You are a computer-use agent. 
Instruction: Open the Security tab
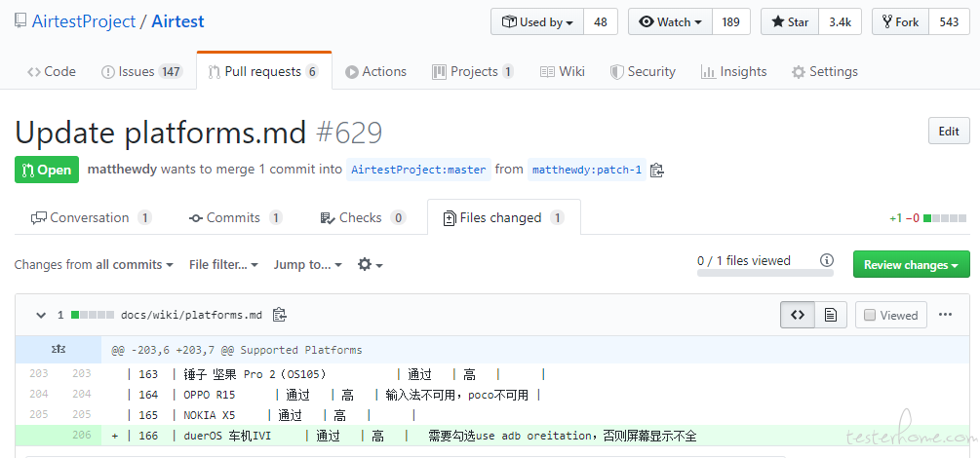[x=643, y=71]
